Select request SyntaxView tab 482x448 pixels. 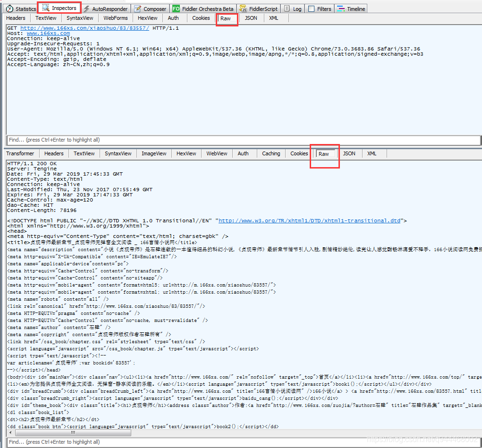[80, 18]
